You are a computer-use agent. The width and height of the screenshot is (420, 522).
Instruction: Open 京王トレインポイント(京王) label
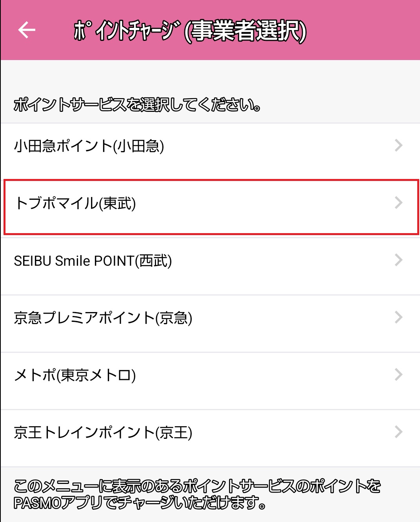(x=103, y=433)
